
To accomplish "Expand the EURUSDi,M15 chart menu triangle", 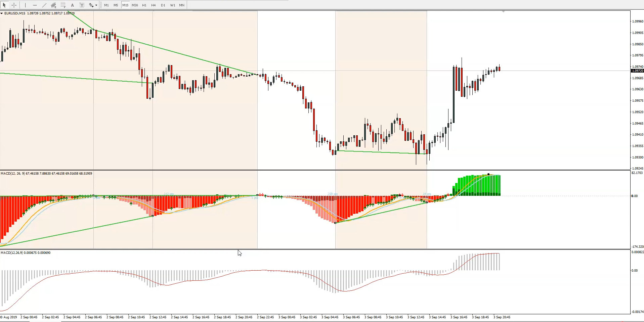I will (x=2, y=13).
